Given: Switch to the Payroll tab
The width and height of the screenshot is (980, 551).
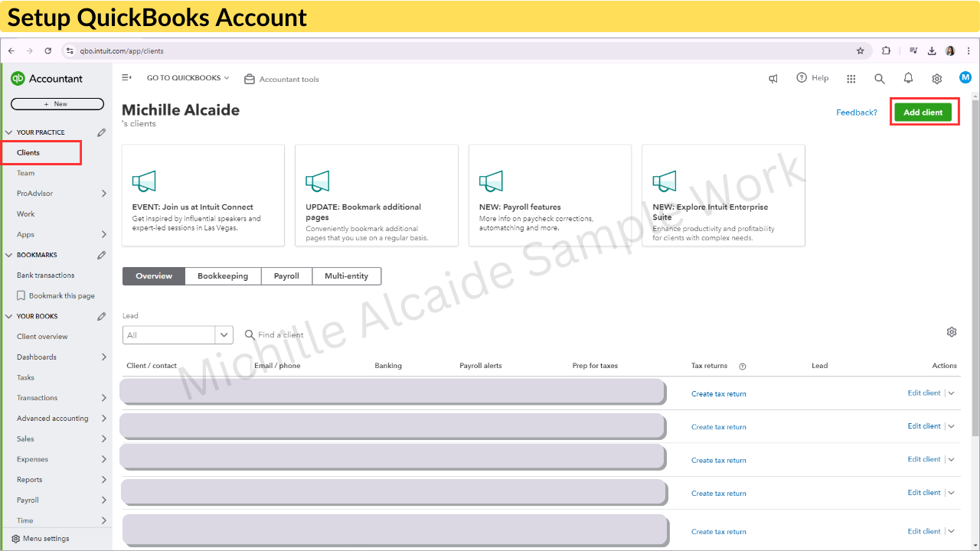Looking at the screenshot, I should (x=286, y=276).
